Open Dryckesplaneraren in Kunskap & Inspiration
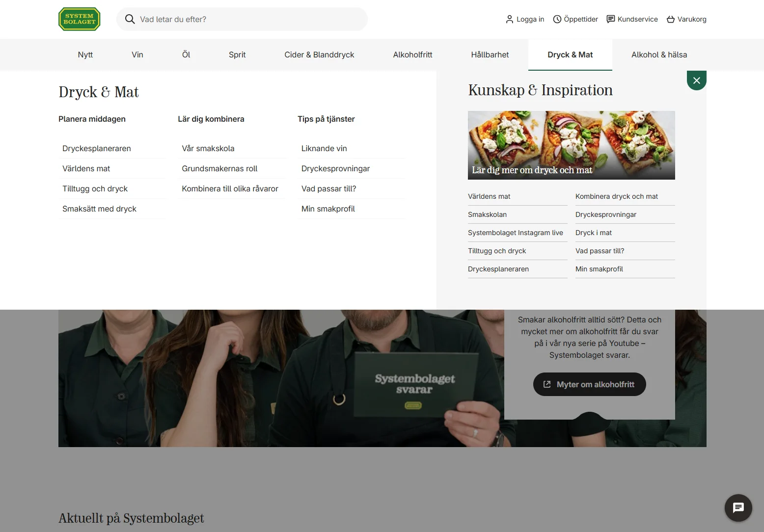Viewport: 764px width, 532px height. [518, 269]
